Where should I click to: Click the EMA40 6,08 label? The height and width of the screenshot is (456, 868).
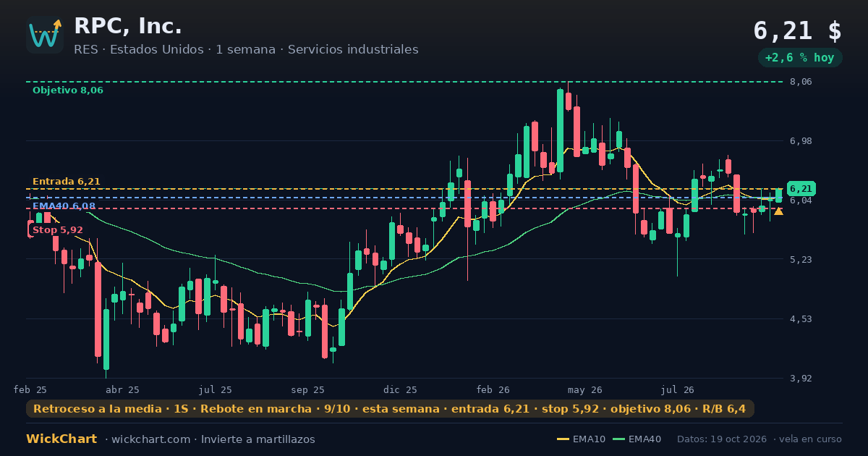pyautogui.click(x=64, y=206)
